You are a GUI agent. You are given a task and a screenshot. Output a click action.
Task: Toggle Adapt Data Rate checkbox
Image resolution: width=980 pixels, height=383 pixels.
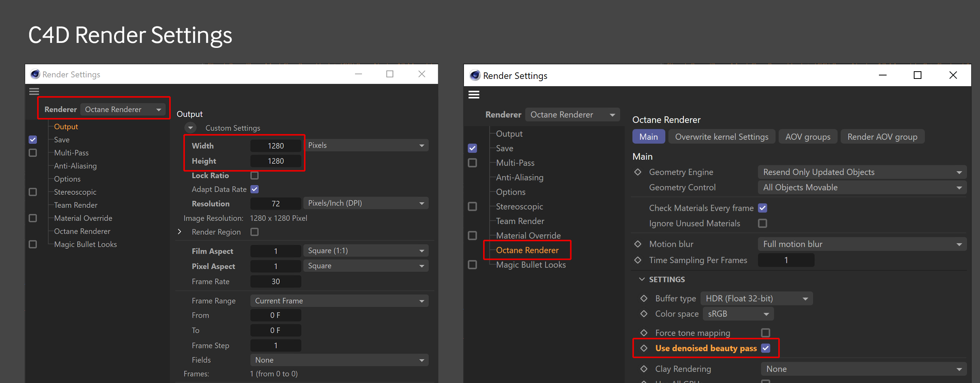[255, 189]
